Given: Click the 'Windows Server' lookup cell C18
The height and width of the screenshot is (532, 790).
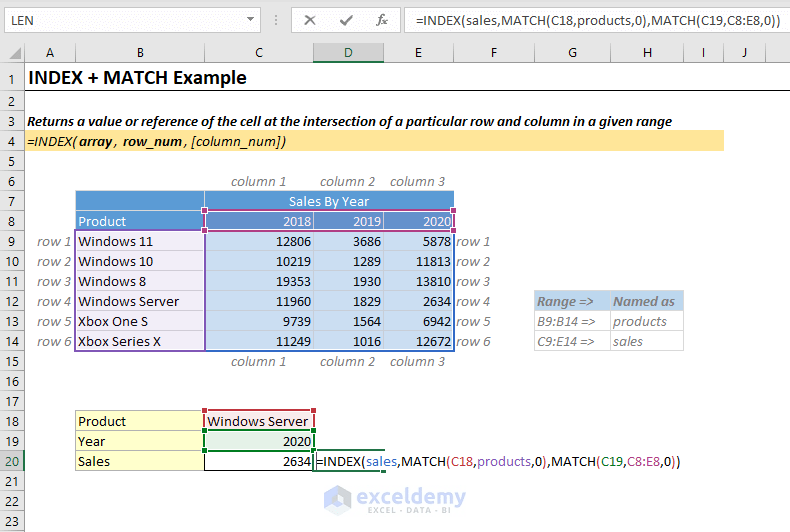Looking at the screenshot, I should tap(259, 421).
